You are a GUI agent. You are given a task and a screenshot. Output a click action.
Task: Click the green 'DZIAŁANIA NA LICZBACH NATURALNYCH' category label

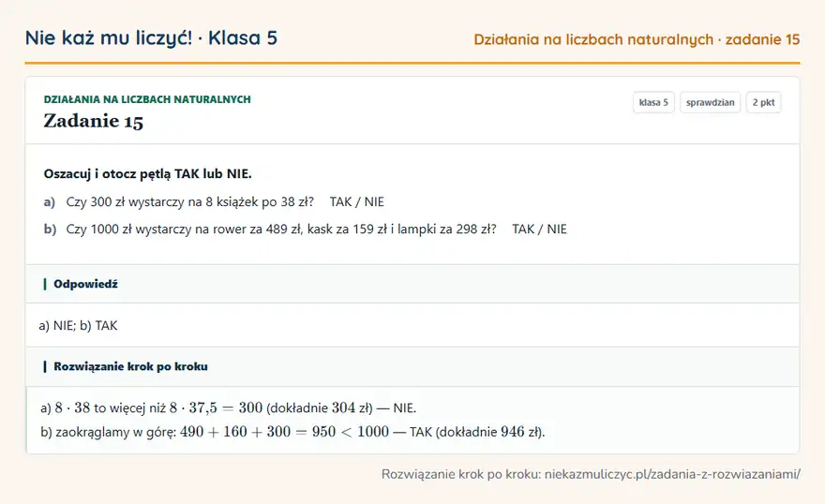(147, 99)
